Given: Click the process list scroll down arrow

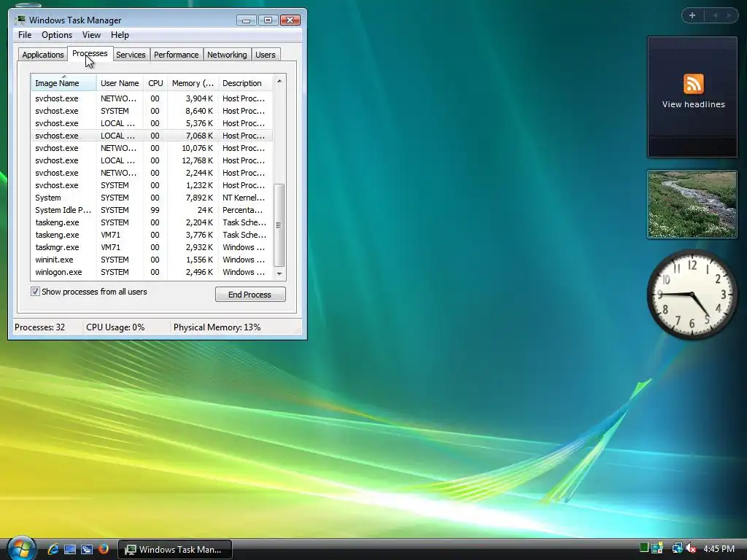Looking at the screenshot, I should [279, 273].
